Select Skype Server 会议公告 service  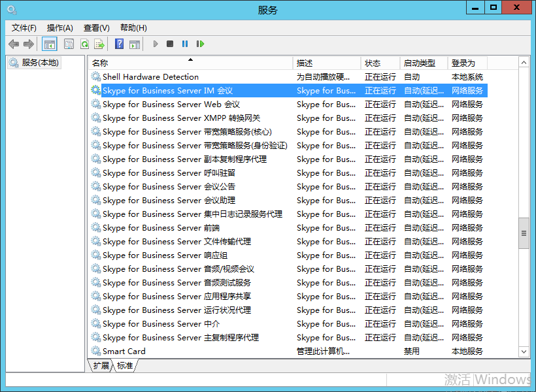(x=288, y=187)
